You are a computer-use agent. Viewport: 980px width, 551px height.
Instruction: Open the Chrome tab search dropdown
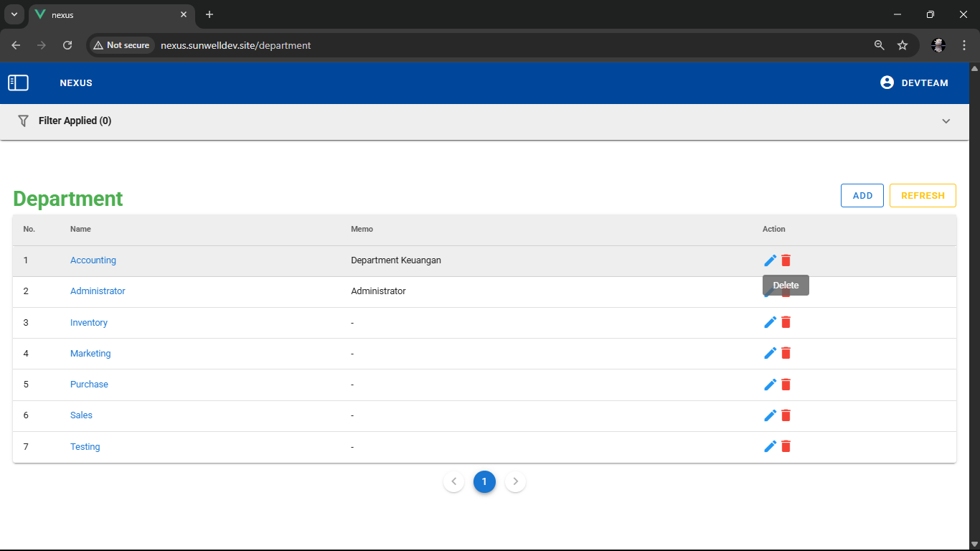click(x=14, y=14)
